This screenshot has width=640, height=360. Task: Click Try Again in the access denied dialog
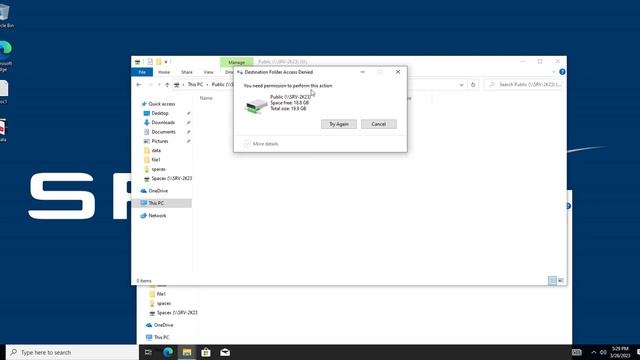tap(338, 124)
